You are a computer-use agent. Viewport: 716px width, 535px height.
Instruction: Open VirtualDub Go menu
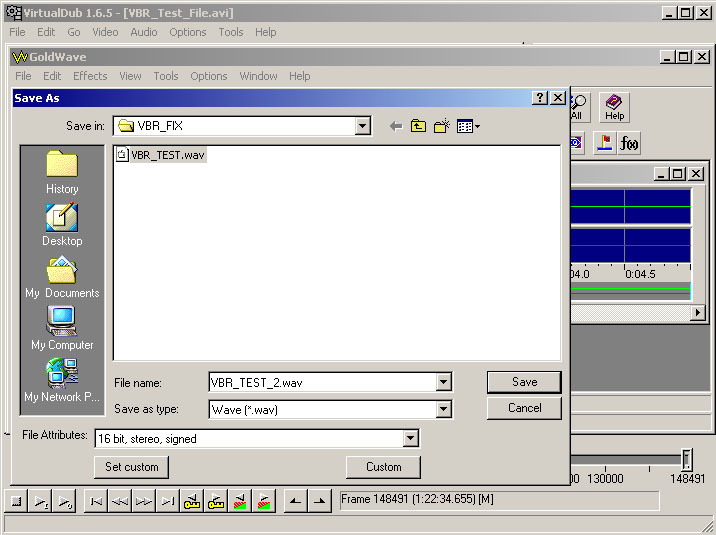(x=74, y=32)
